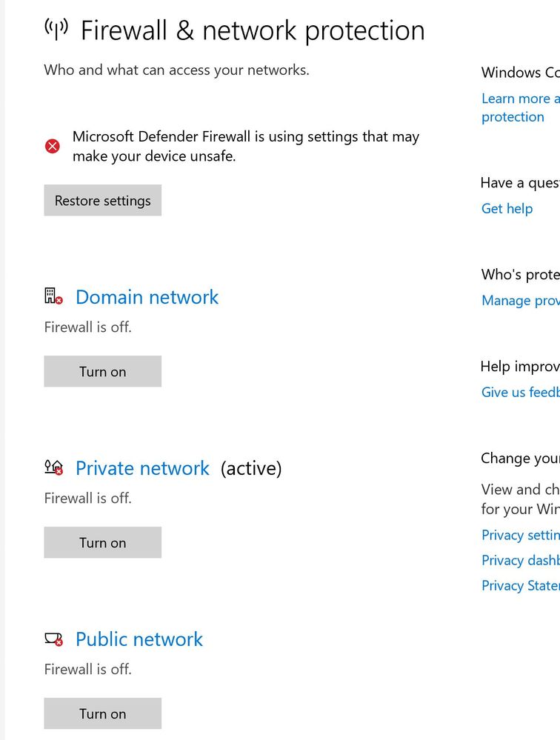The image size is (560, 740).
Task: Turn on the Public network firewall
Action: pos(103,713)
